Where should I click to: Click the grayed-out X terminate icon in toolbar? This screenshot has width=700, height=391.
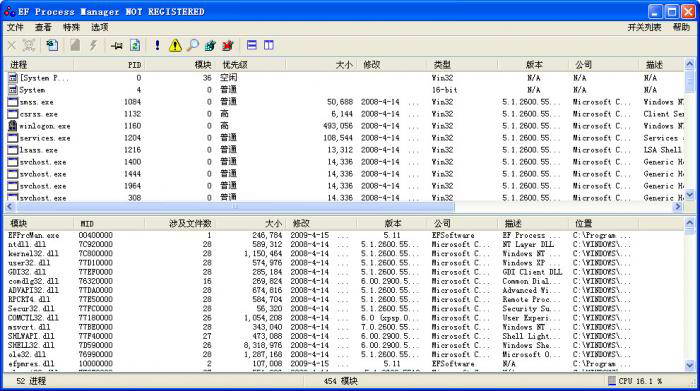coord(12,45)
